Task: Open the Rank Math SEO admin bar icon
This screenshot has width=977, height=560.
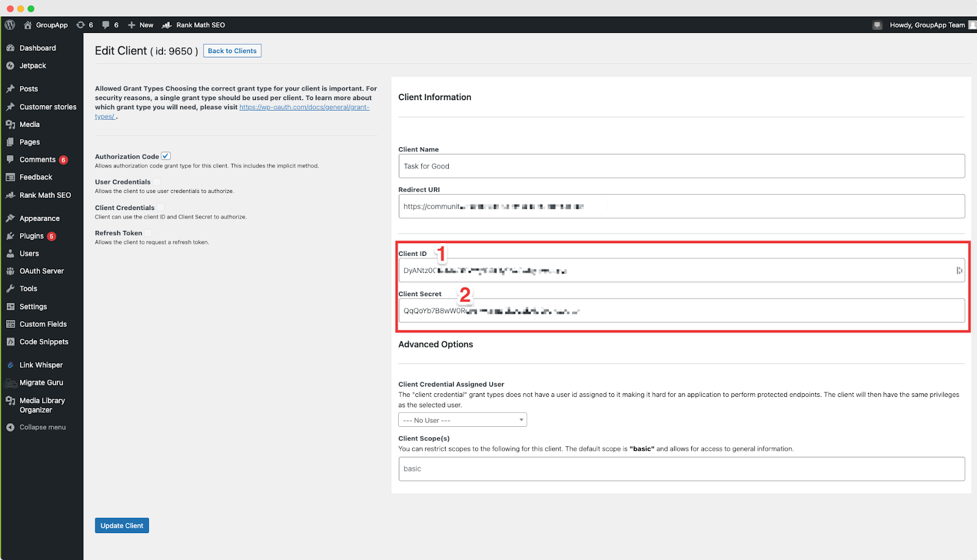Action: pyautogui.click(x=167, y=25)
